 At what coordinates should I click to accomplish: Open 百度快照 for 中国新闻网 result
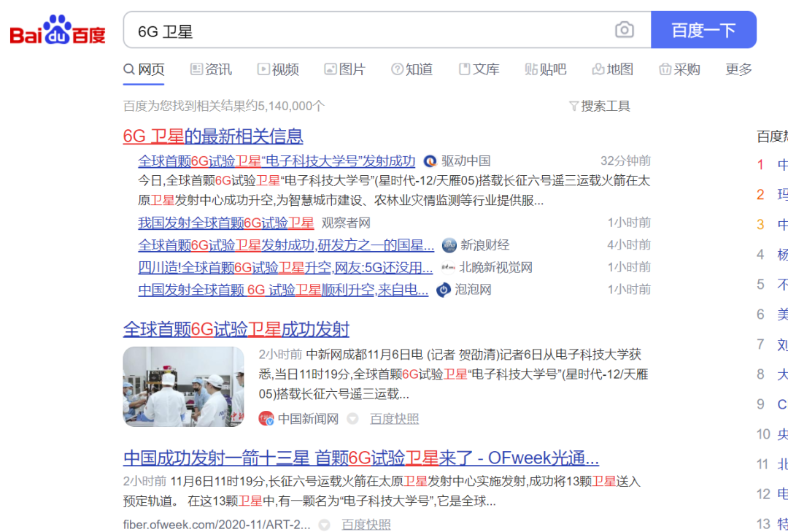click(395, 418)
